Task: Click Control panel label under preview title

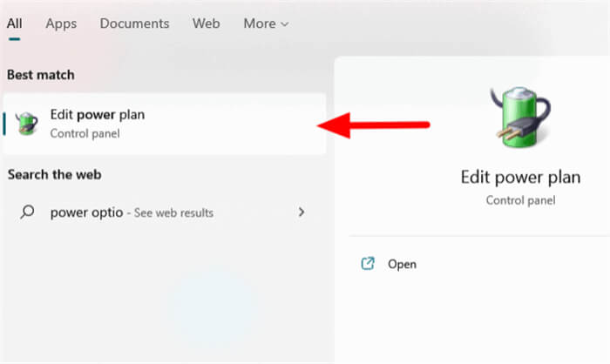Action: click(520, 200)
